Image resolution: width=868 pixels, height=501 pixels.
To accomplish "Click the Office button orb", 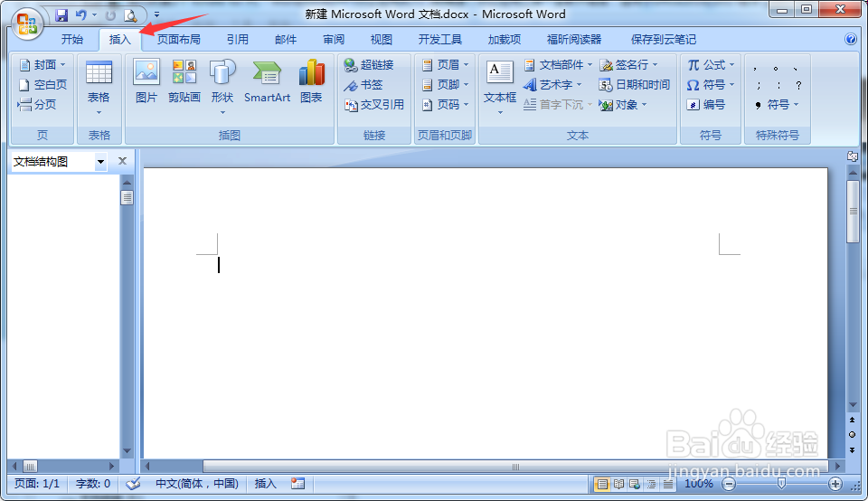I will click(28, 24).
